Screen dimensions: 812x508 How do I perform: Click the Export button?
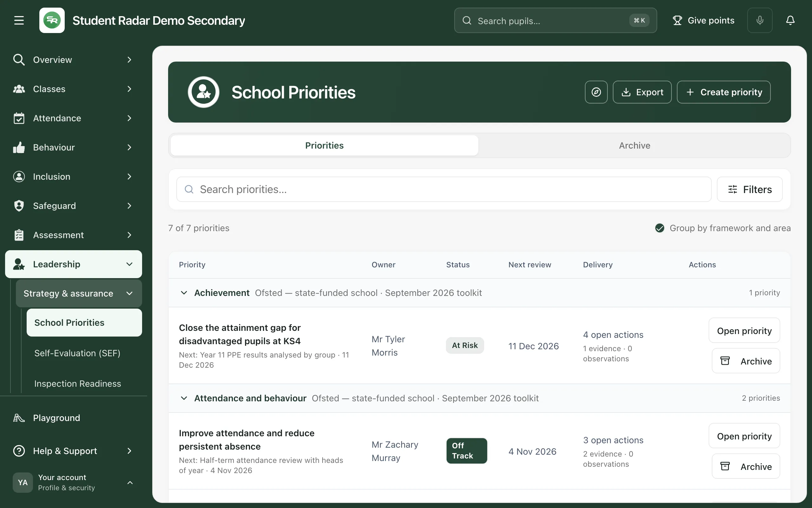(642, 92)
